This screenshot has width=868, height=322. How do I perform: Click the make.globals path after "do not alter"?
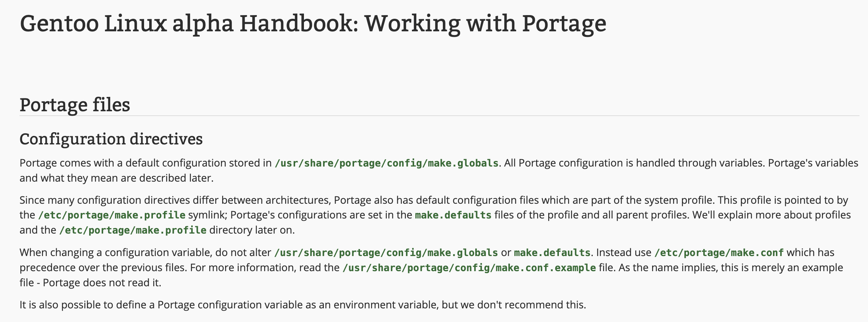[386, 252]
